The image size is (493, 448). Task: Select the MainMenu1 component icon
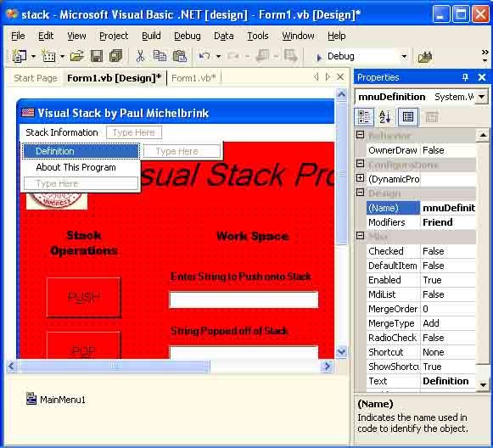[x=31, y=399]
